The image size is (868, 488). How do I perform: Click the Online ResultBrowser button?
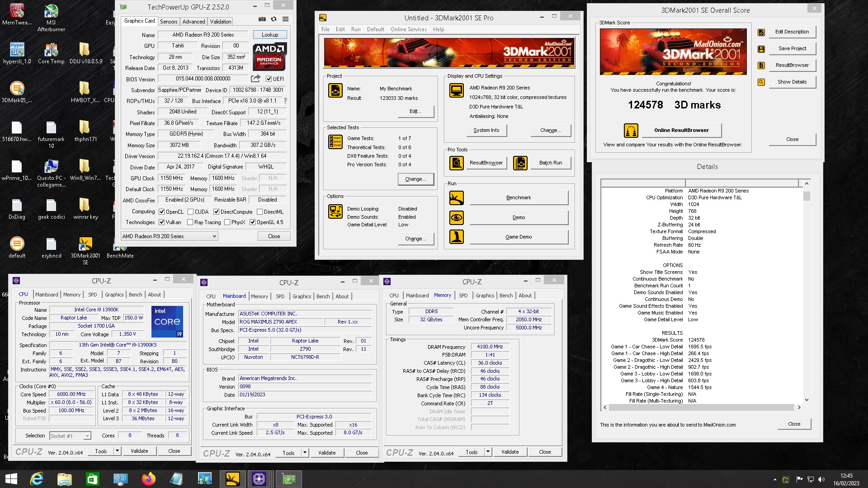[681, 131]
